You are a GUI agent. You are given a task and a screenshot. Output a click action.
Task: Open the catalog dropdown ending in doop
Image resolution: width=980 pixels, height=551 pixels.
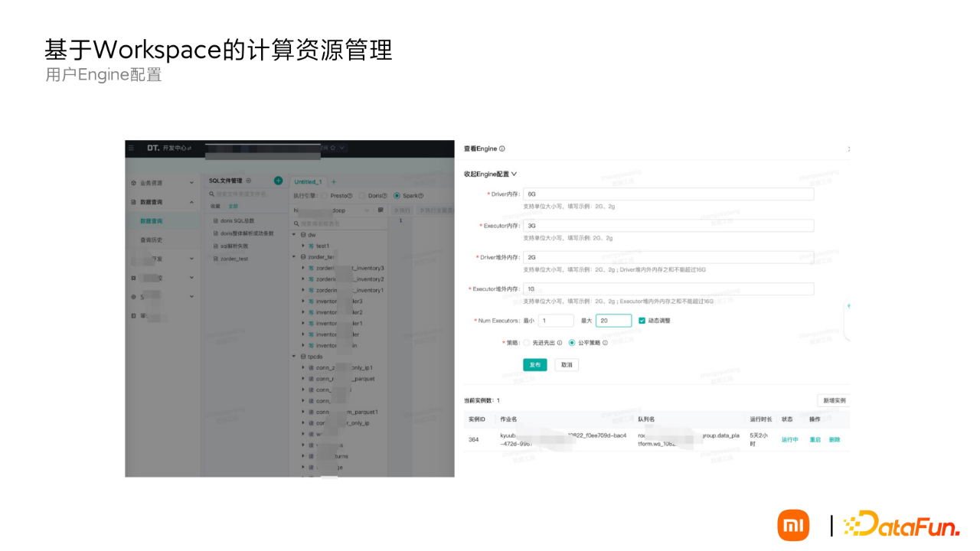coord(333,209)
